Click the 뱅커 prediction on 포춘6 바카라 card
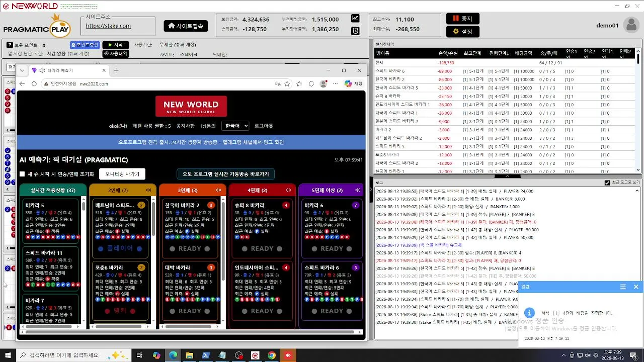 point(121,311)
